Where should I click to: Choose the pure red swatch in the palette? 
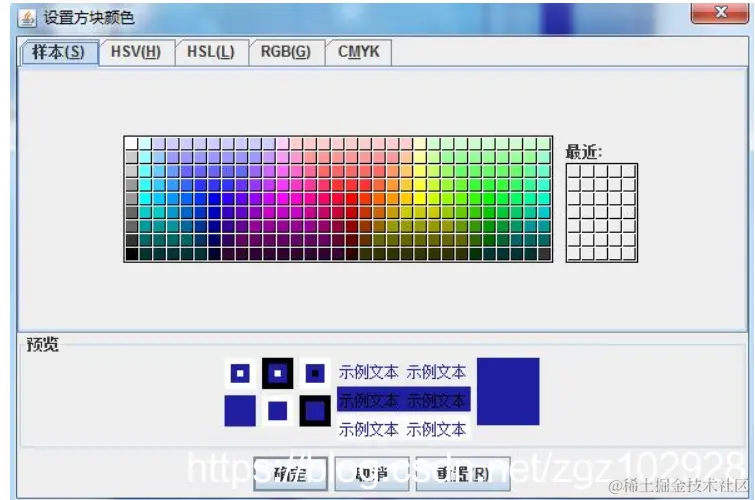[x=352, y=198]
